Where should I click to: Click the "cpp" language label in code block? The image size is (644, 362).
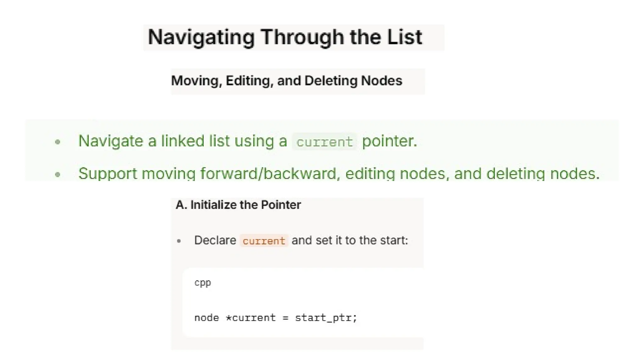point(203,282)
